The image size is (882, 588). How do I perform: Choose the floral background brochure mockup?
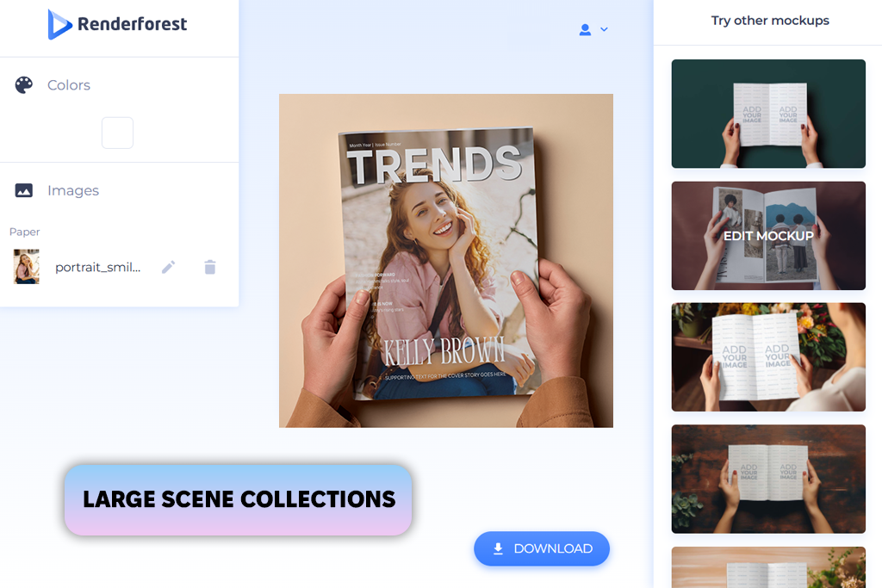(x=768, y=357)
